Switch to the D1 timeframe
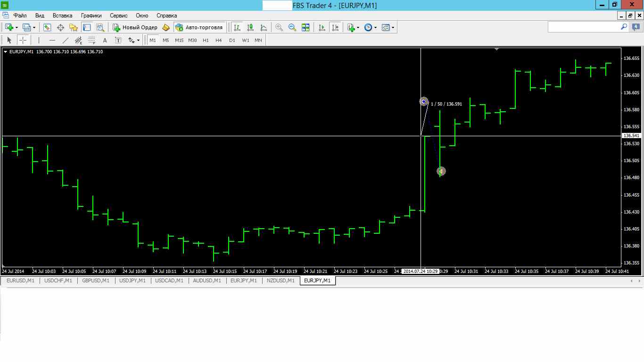 pyautogui.click(x=232, y=40)
